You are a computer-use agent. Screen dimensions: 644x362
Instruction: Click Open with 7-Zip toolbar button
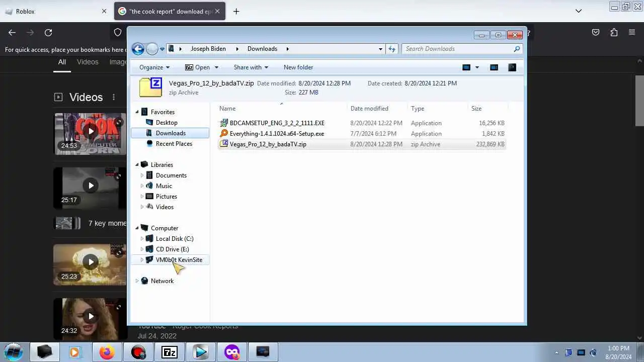point(197,67)
